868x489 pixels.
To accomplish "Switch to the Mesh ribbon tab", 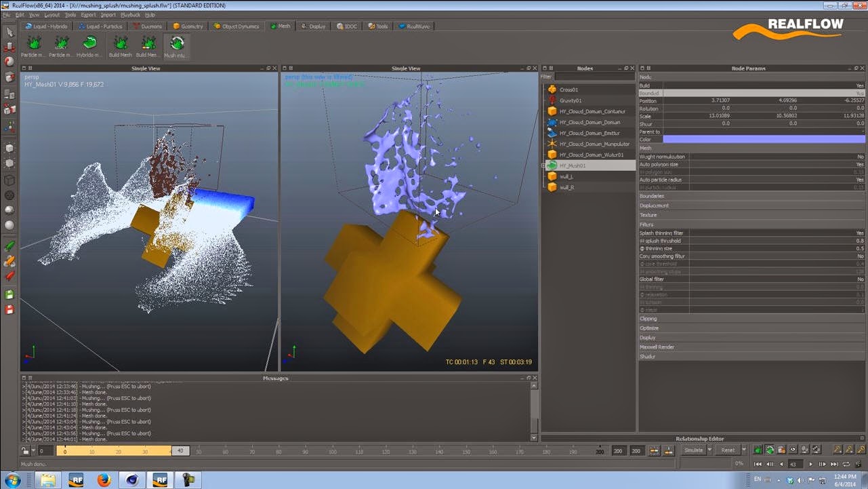I will (280, 26).
